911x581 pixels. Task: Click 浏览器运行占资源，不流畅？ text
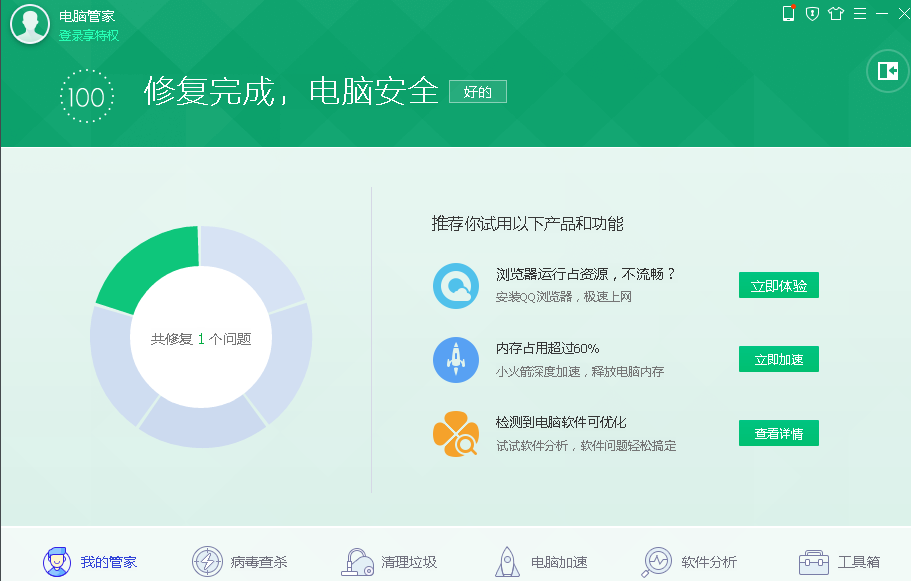coord(586,274)
